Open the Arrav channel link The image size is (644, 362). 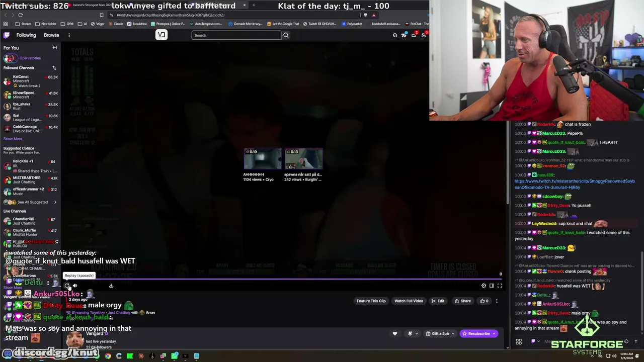point(150,312)
